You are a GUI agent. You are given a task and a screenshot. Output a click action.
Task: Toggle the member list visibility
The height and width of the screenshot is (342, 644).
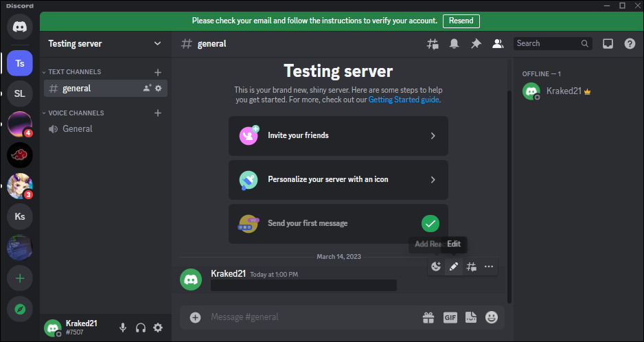coord(498,44)
